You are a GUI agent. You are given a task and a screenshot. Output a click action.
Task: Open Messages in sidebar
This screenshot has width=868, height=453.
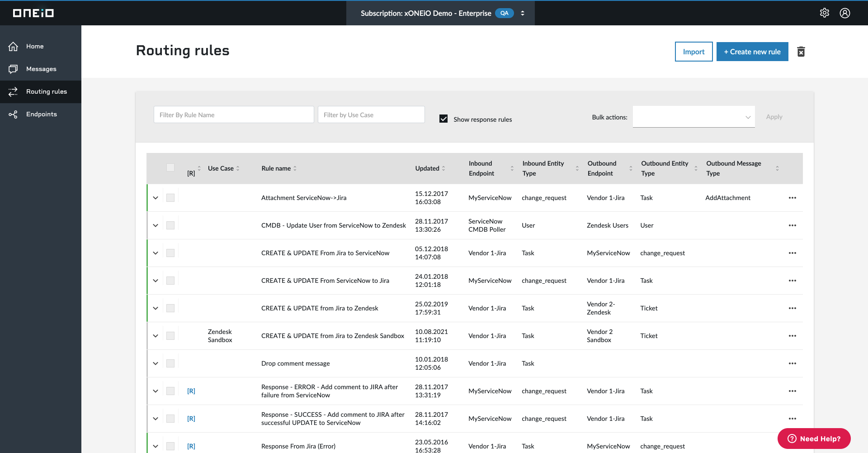tap(41, 69)
